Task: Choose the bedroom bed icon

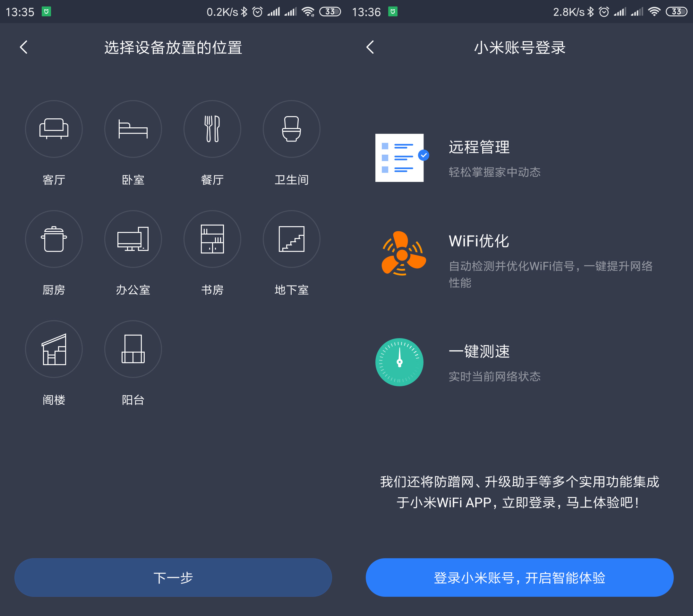Action: tap(133, 129)
